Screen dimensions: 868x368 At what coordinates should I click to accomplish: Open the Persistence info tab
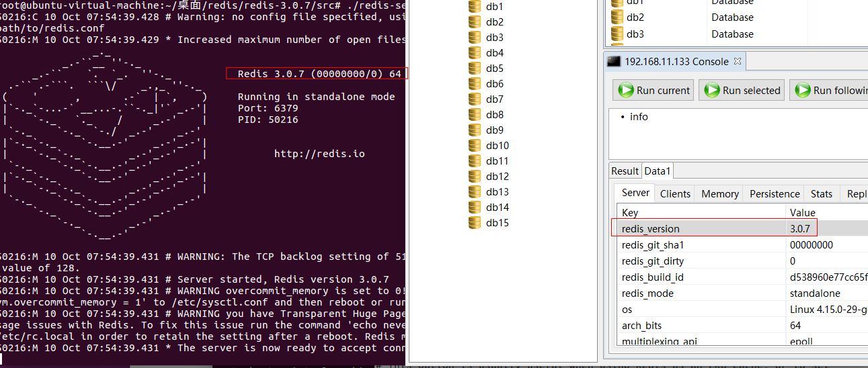pos(775,193)
